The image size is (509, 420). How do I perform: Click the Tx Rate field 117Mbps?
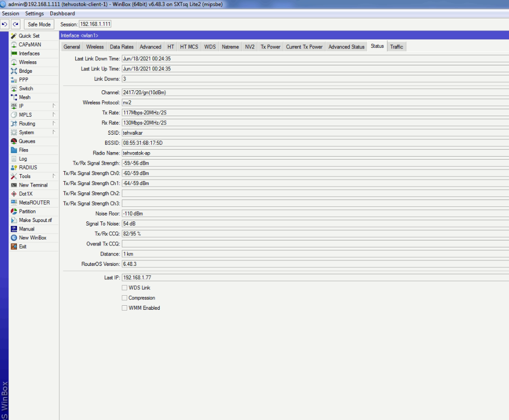coord(315,113)
